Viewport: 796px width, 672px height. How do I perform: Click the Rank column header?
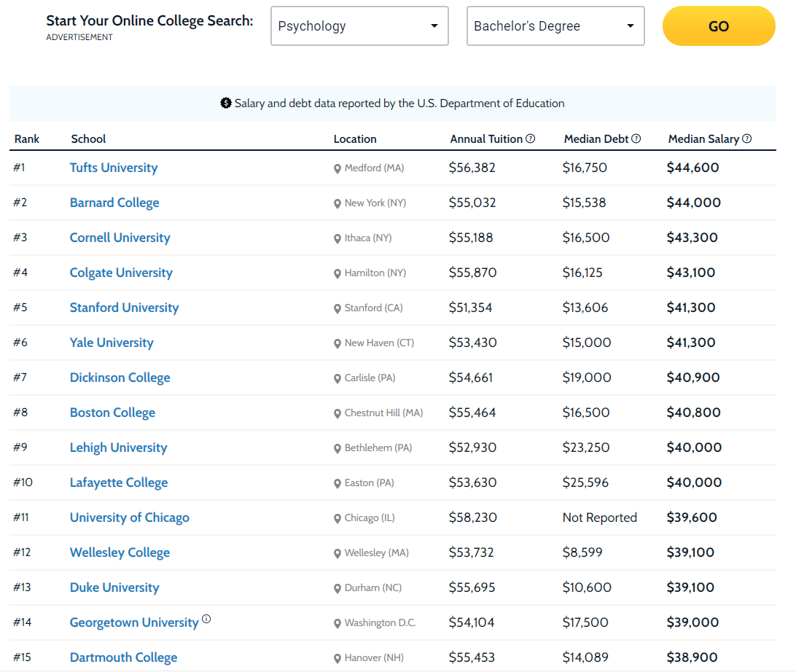click(26, 139)
